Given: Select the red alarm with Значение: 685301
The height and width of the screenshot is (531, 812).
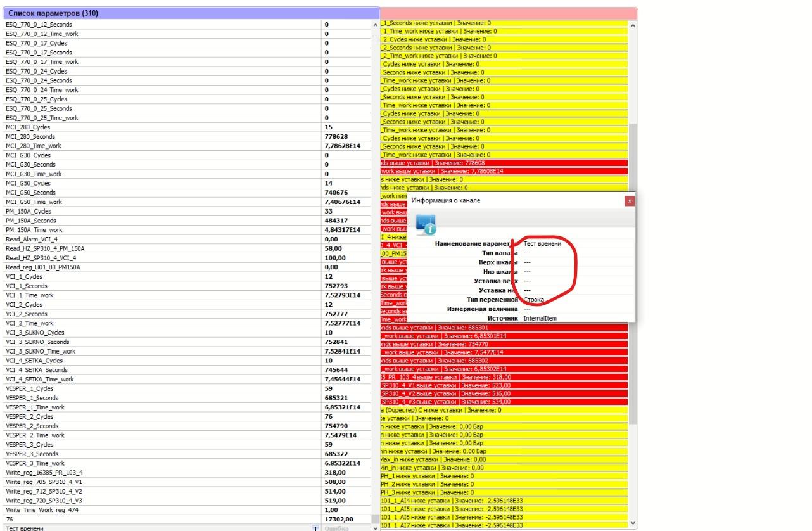Looking at the screenshot, I should [504, 328].
